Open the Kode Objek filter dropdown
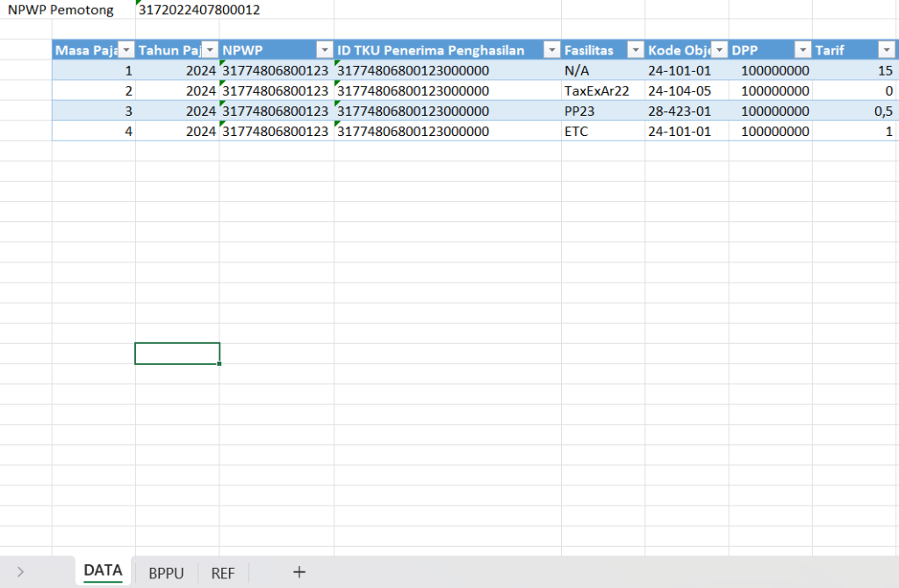This screenshot has width=899, height=588. [x=719, y=50]
